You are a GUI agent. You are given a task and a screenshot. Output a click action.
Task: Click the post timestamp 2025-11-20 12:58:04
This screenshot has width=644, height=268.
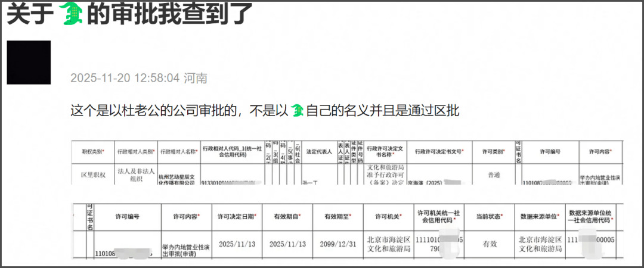pos(124,78)
